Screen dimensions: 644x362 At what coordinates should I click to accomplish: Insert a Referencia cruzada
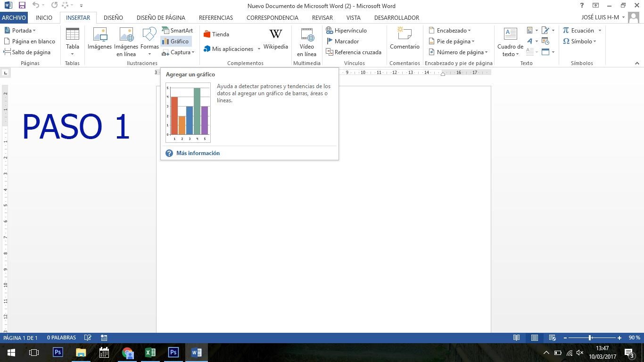click(354, 52)
